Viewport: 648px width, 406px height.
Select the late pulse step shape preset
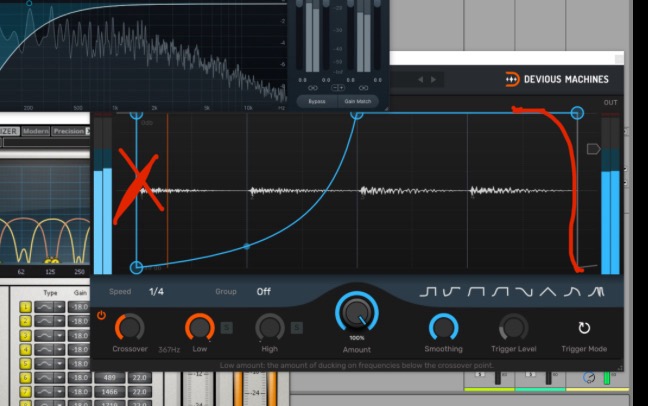coord(428,292)
